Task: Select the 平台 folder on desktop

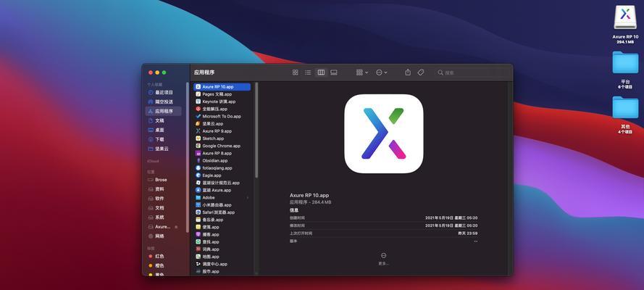Action: tap(625, 70)
